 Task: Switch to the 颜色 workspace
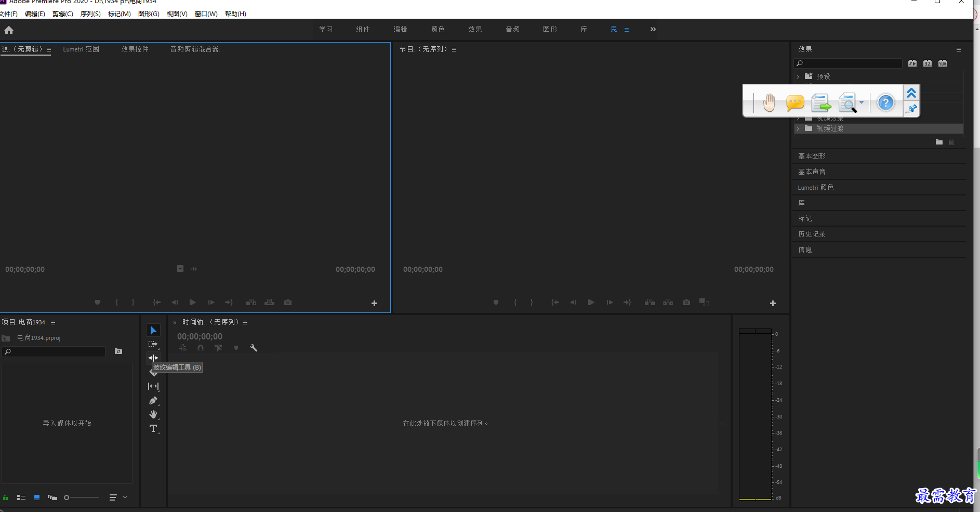click(x=438, y=30)
